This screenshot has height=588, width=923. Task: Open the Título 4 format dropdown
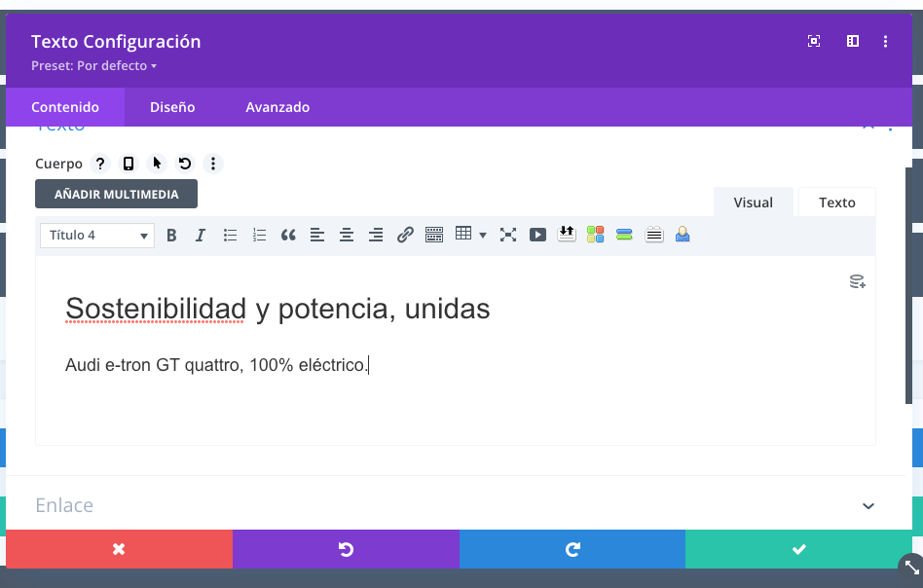97,236
